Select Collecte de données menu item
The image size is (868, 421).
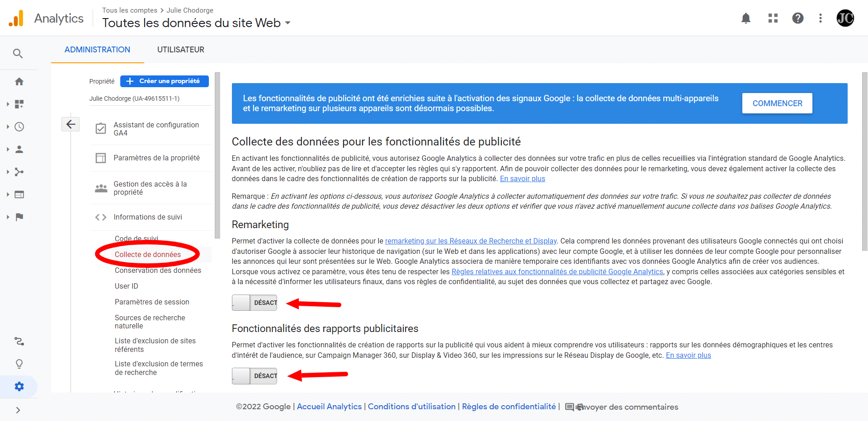coord(148,255)
